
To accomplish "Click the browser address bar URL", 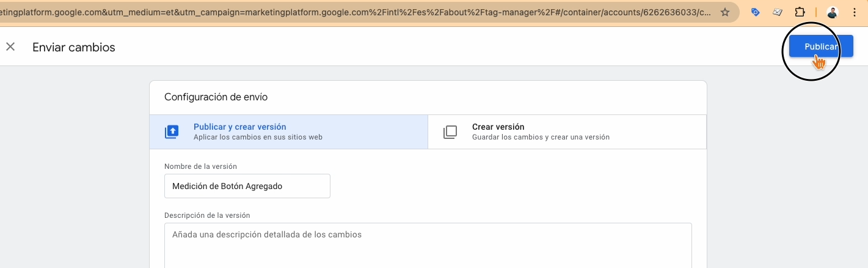I will (354, 12).
